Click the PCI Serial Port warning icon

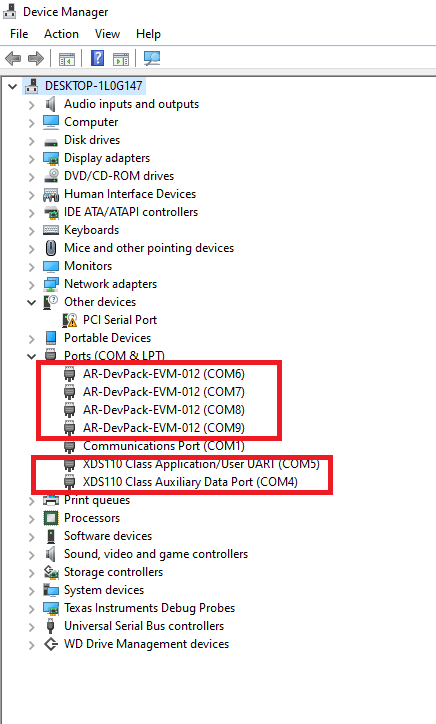click(70, 320)
